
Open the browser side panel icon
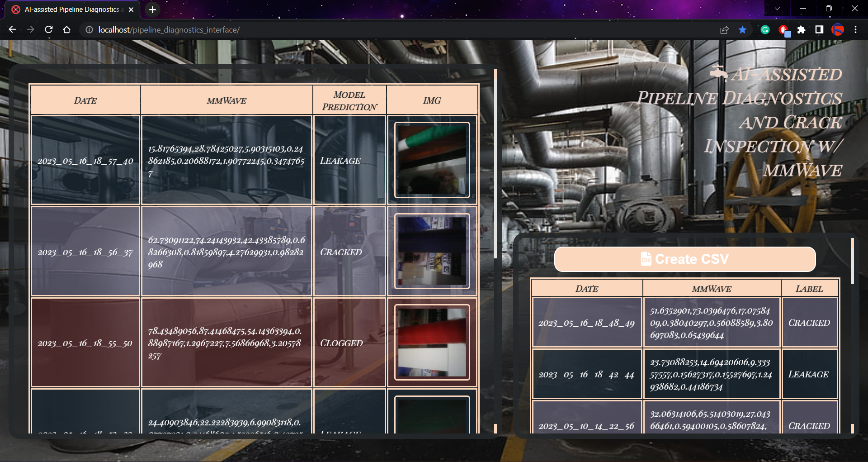click(819, 30)
